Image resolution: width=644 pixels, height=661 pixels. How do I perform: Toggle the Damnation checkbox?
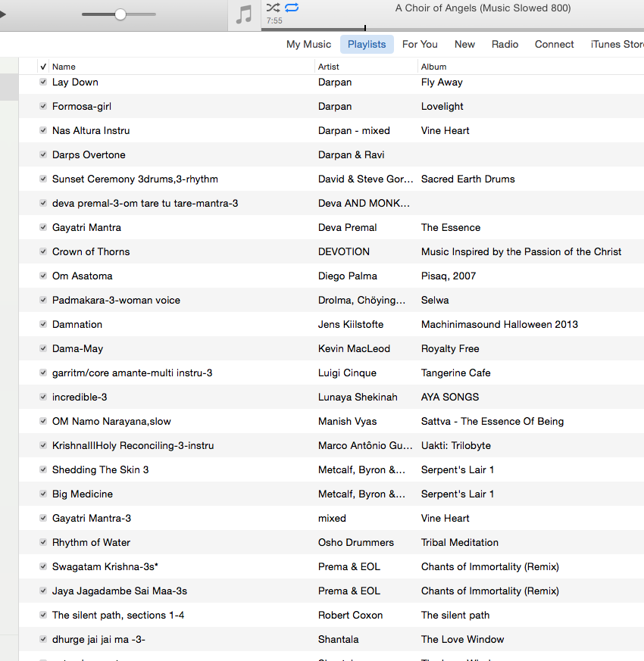tap(43, 324)
